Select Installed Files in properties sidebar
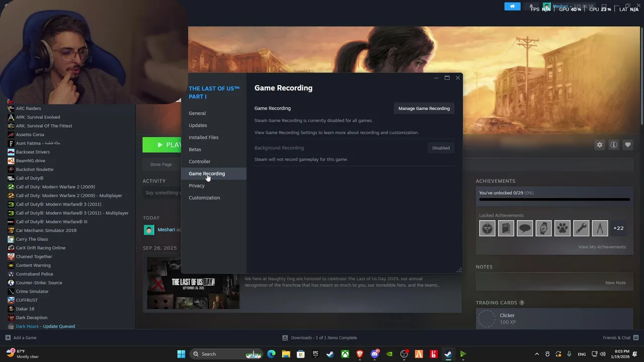The height and width of the screenshot is (362, 644). [x=203, y=137]
